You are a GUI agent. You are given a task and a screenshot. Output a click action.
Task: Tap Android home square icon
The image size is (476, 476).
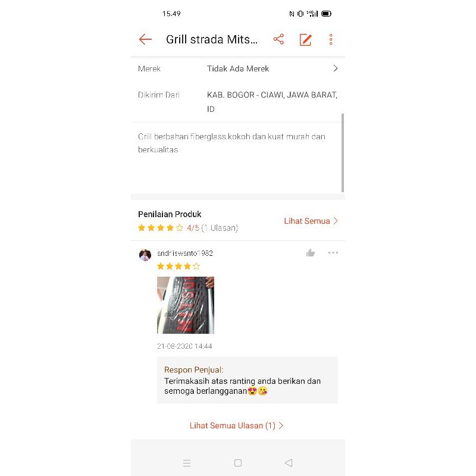point(238,463)
